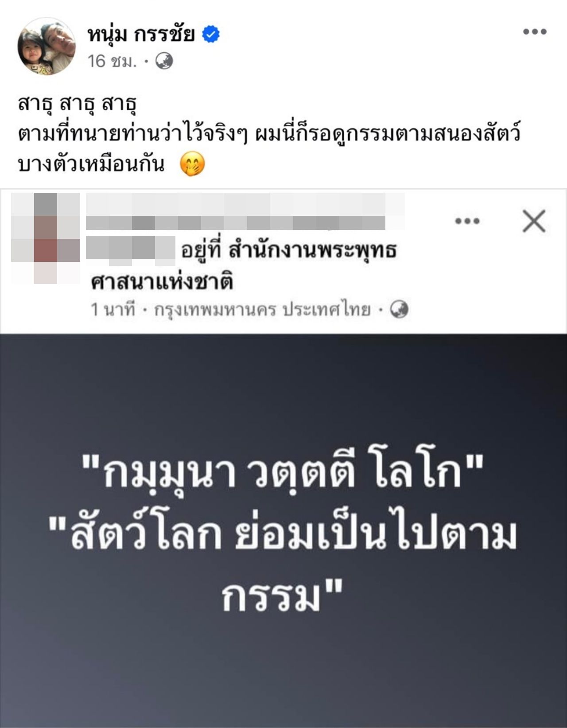Click the 1 นาที timestamp in shared post
Image resolution: width=567 pixels, height=728 pixels.
pyautogui.click(x=113, y=309)
